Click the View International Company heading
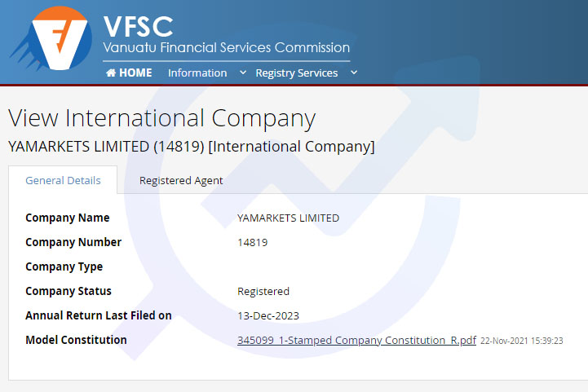Screen dimensions: 588x392 tap(162, 118)
